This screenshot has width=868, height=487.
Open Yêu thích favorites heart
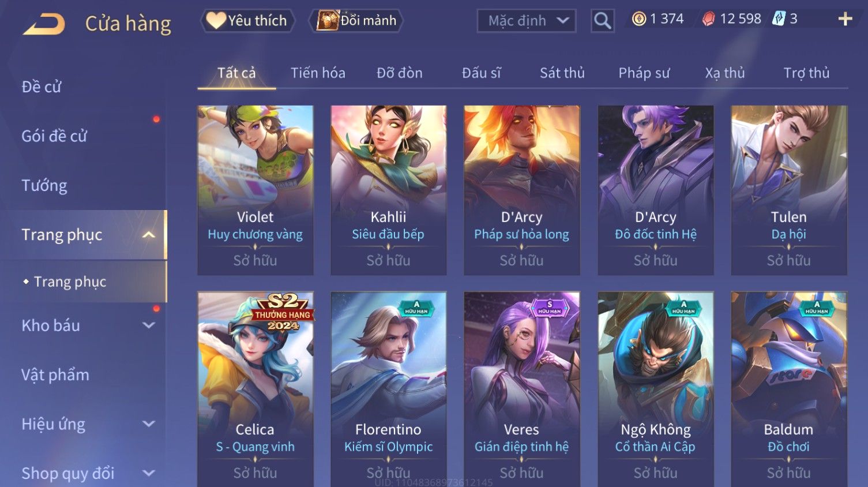tap(247, 21)
